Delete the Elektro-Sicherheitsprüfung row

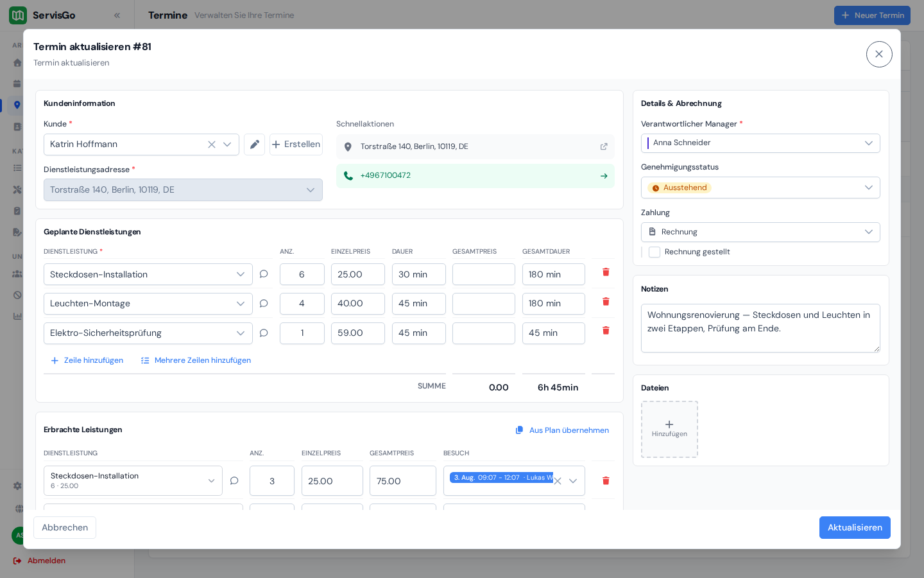coord(606,330)
